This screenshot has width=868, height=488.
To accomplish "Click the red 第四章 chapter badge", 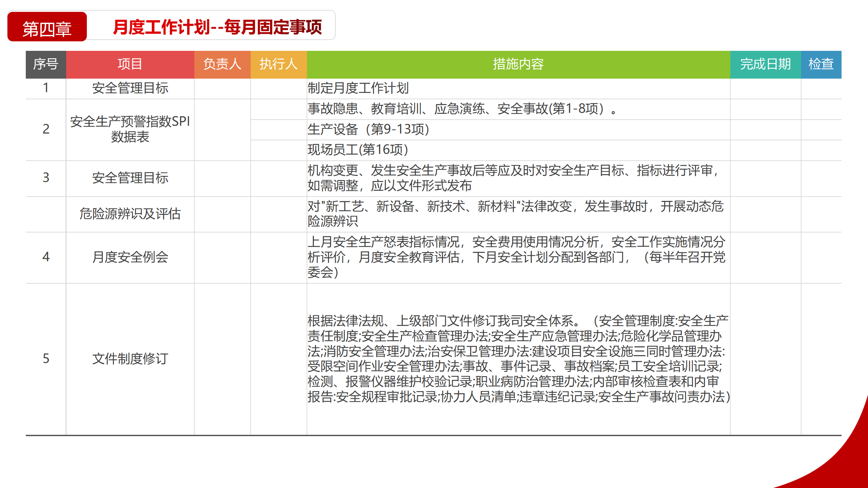I will (47, 27).
